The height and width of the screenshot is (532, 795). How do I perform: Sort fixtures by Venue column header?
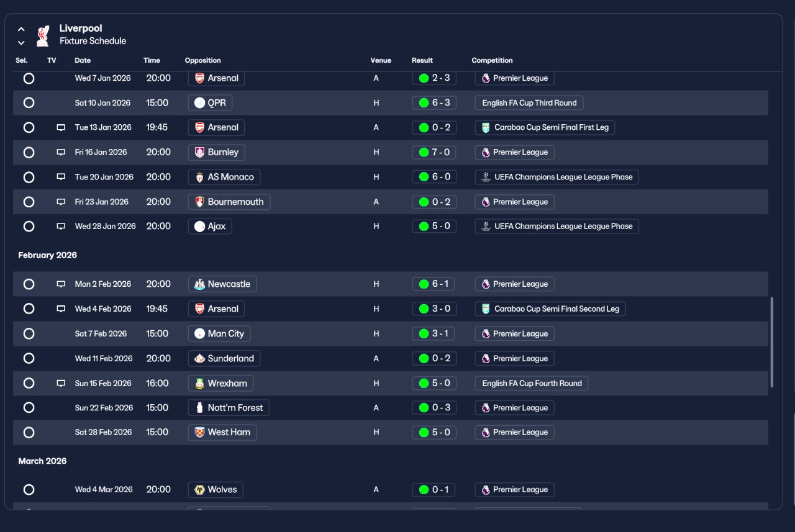click(381, 60)
